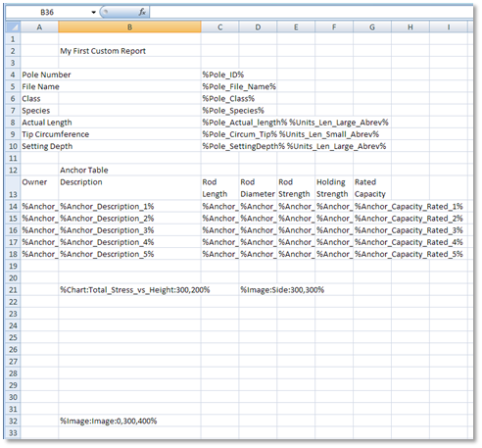Select cell %Anchor_Description_3%

tap(129, 230)
